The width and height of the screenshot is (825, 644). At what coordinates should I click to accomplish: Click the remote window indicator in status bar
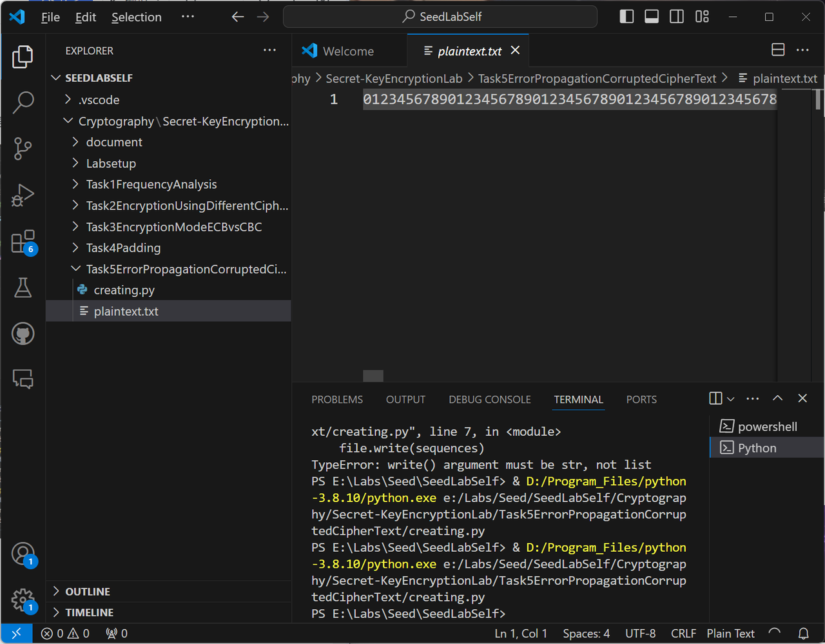coord(16,634)
